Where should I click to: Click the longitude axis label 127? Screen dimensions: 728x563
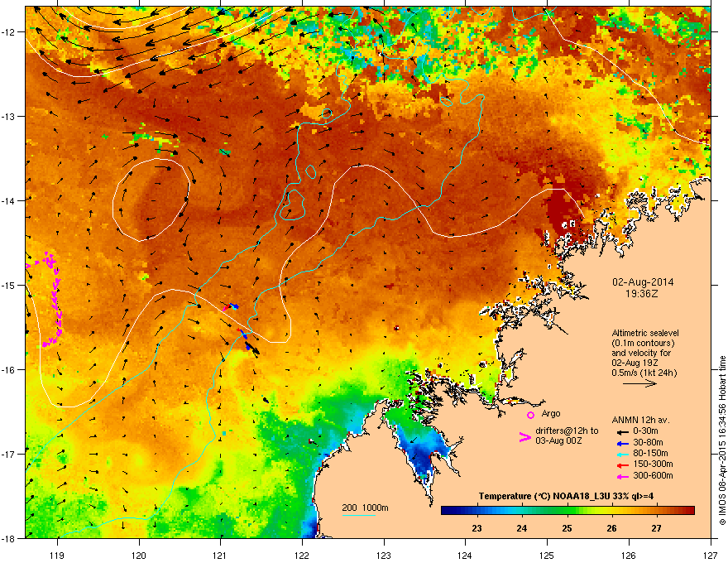711,555
